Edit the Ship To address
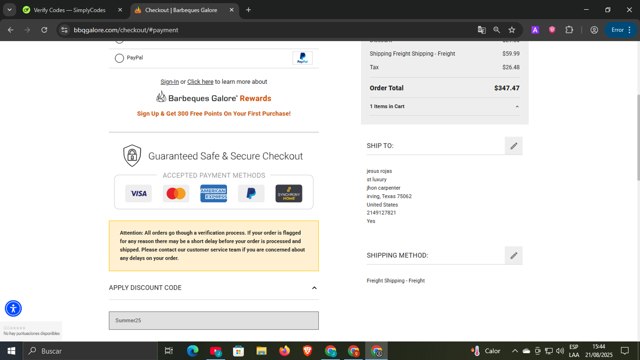The image size is (640, 360). click(x=513, y=146)
